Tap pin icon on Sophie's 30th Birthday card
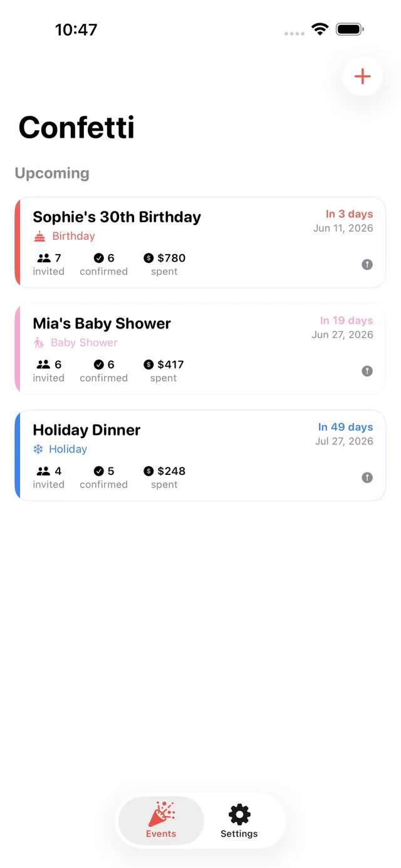 [x=367, y=265]
